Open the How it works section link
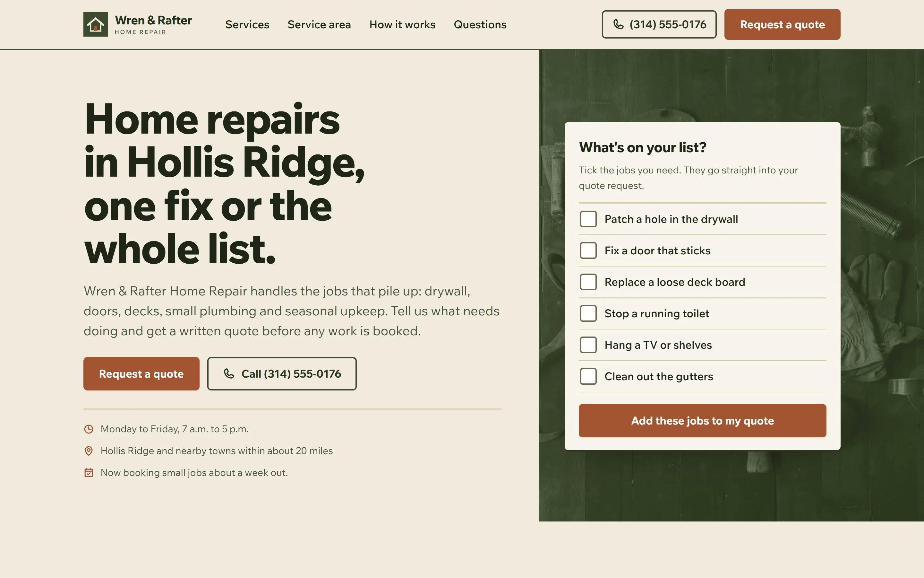This screenshot has height=578, width=924. click(402, 24)
